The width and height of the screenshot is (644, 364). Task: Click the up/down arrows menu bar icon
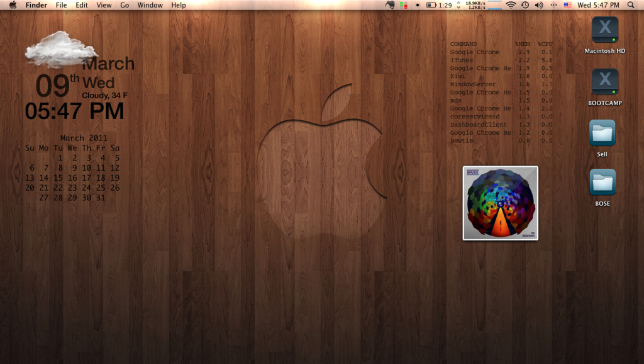coord(458,5)
